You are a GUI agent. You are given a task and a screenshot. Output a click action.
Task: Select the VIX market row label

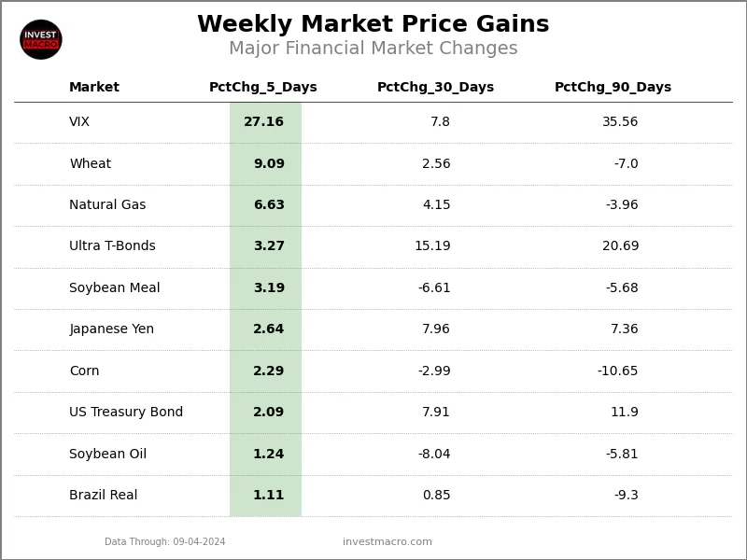pyautogui.click(x=79, y=122)
